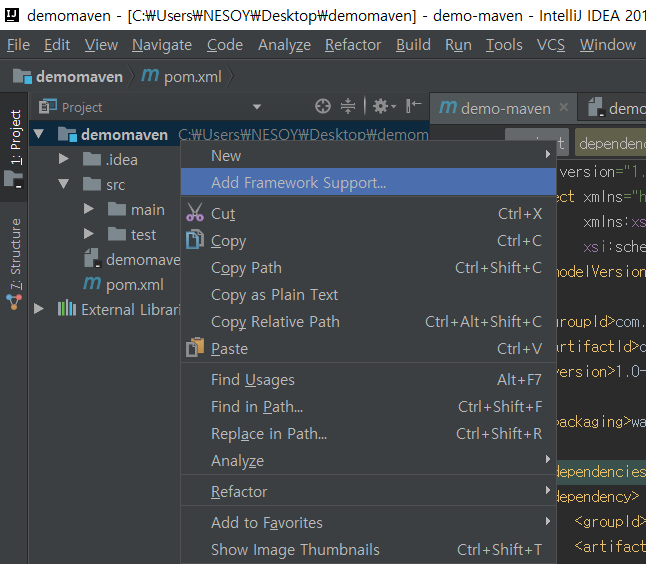Click the Maven icon beside pom.xml in tree

tap(92, 283)
